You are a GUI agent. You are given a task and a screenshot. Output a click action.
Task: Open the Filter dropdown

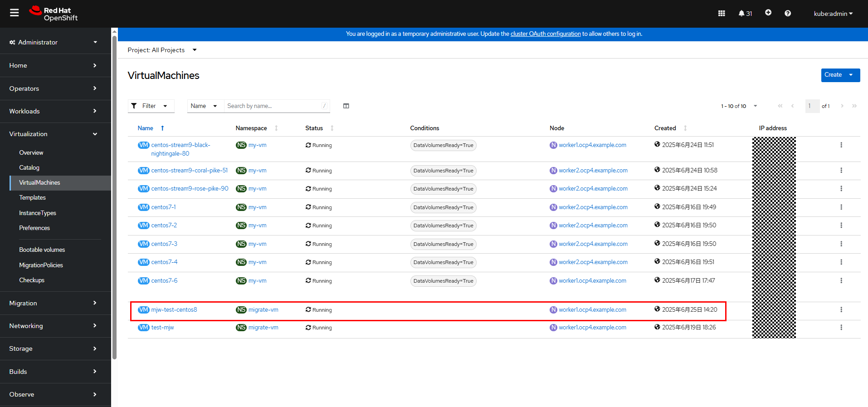151,106
